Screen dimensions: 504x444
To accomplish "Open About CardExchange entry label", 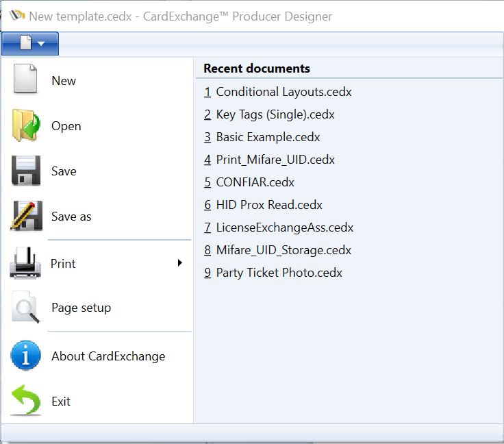I will point(108,356).
